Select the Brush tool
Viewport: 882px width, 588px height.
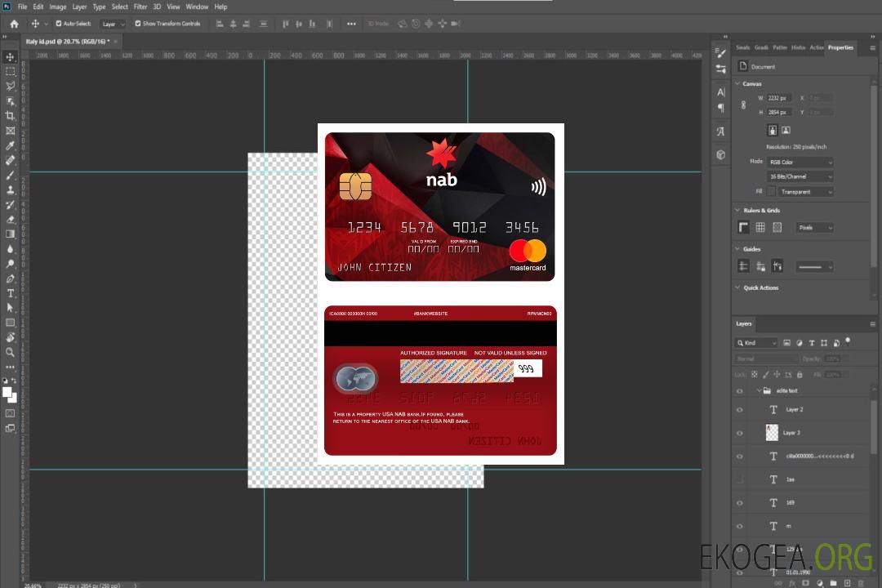click(10, 175)
